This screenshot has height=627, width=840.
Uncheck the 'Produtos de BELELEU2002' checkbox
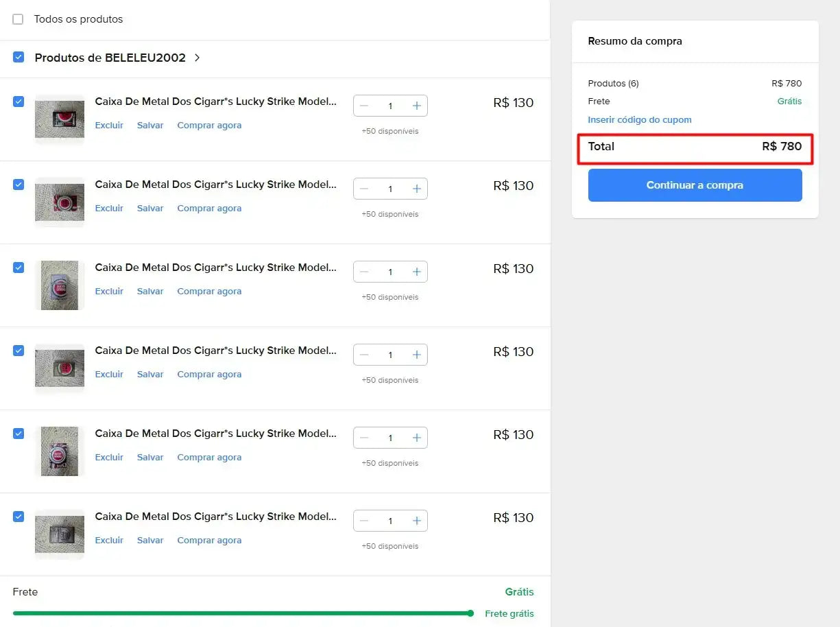[x=19, y=57]
